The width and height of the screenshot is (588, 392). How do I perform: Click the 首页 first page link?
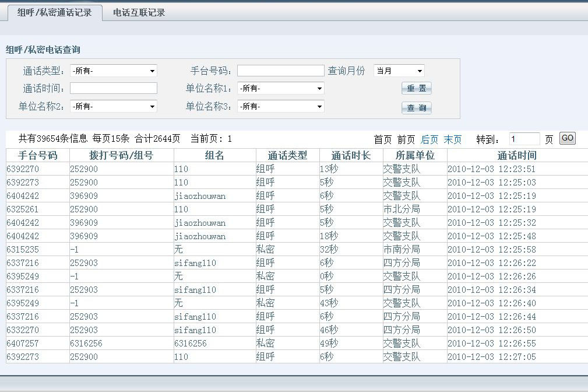(383, 139)
